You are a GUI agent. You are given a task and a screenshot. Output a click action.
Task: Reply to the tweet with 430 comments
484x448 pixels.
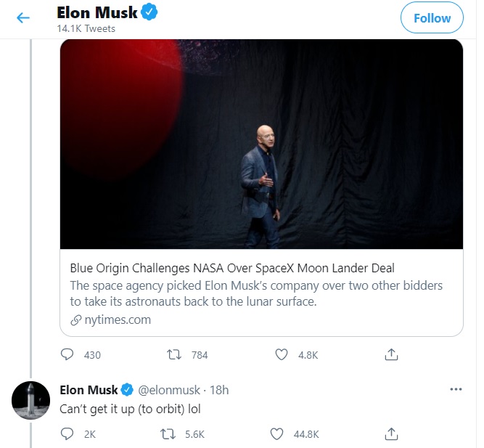click(67, 354)
